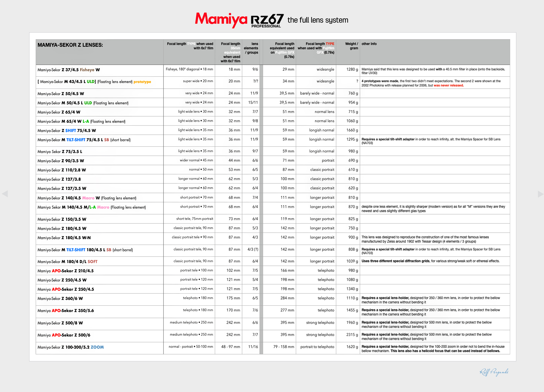Select Mamiya APO-Sekor Z 250/4.5 lens
Screen dimensions: 544x392
click(66, 289)
